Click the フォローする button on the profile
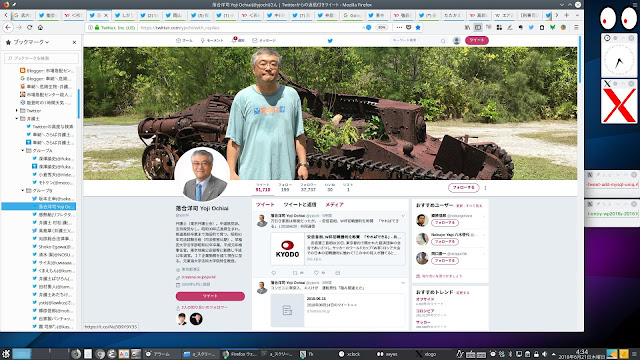The image size is (640, 360). (464, 188)
